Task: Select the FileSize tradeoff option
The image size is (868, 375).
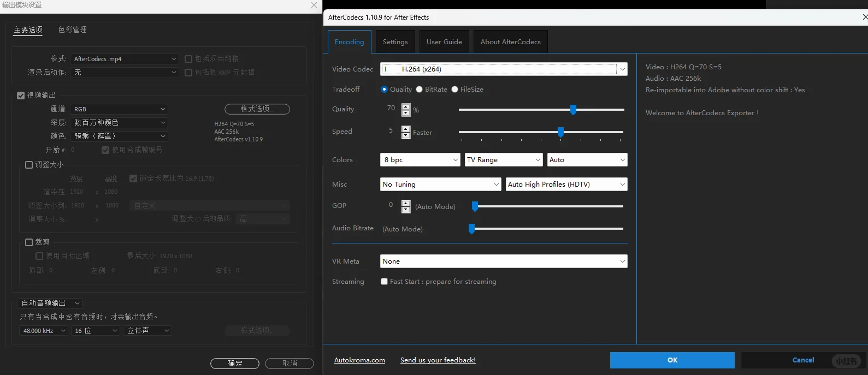Action: click(x=454, y=90)
